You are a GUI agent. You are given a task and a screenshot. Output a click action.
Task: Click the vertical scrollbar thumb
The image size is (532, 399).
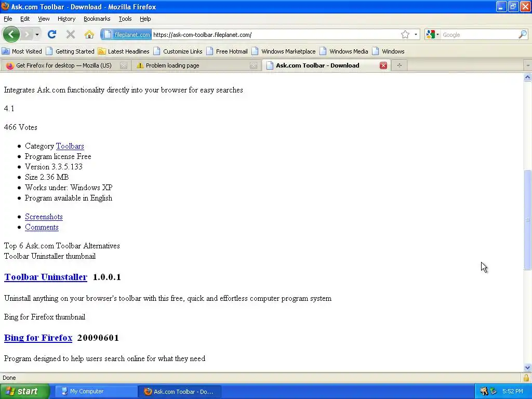[x=527, y=220]
